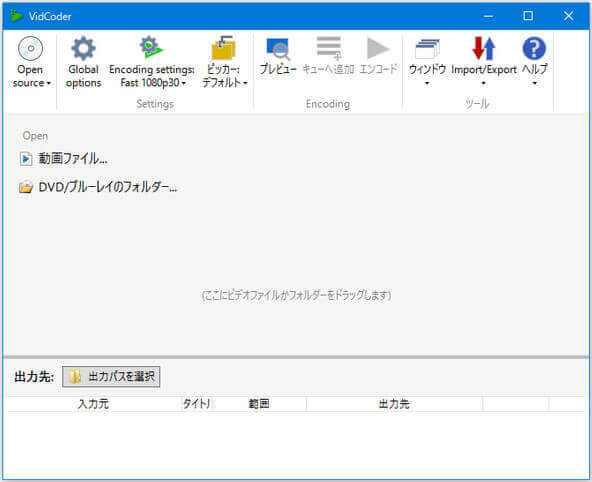The image size is (592, 482).
Task: Close the VidCoder window
Action: (568, 16)
